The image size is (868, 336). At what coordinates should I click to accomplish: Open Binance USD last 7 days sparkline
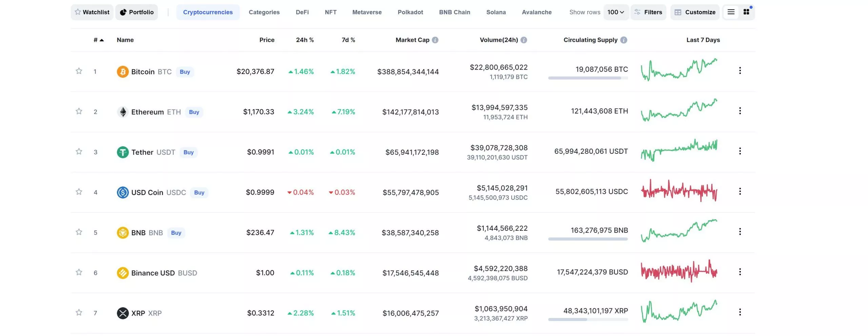(679, 271)
